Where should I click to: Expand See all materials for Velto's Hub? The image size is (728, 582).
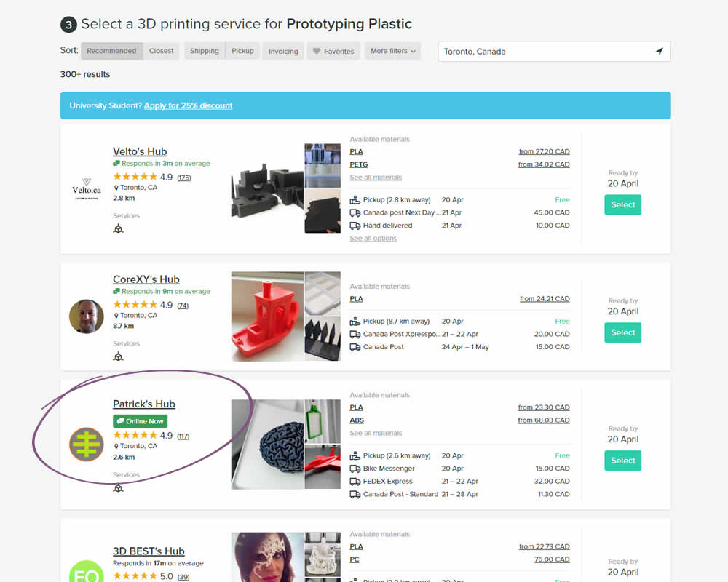(376, 178)
